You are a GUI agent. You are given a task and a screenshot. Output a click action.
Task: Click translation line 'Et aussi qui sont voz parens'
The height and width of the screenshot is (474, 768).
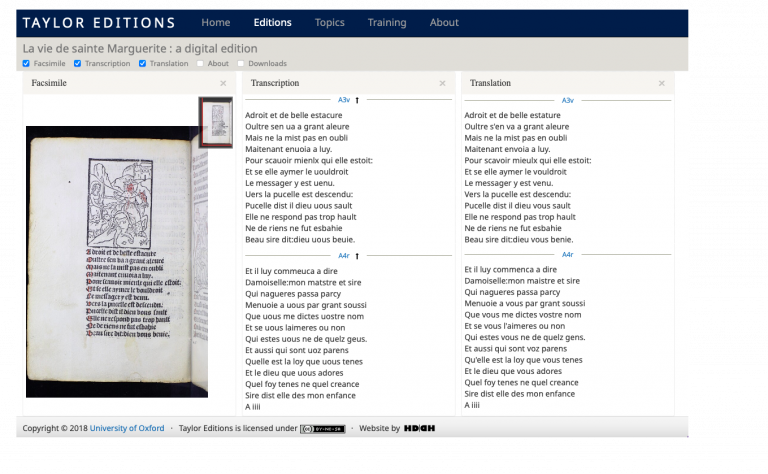(x=516, y=349)
